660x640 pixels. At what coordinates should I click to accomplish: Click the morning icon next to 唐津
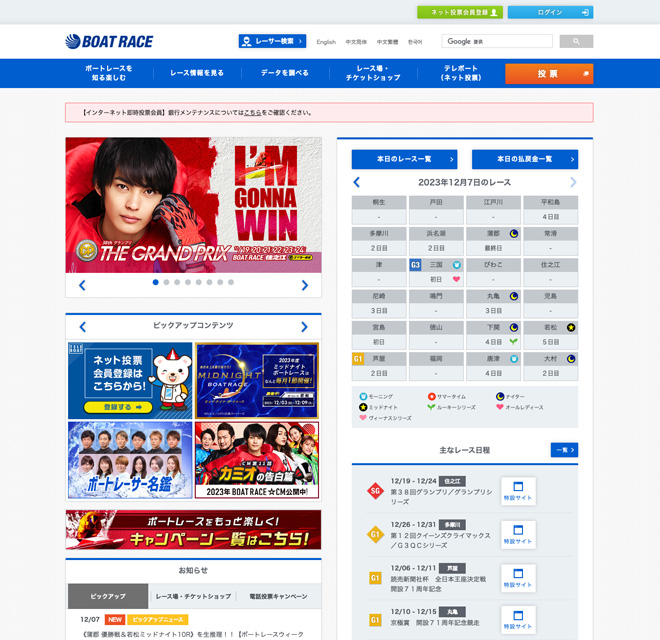(514, 359)
